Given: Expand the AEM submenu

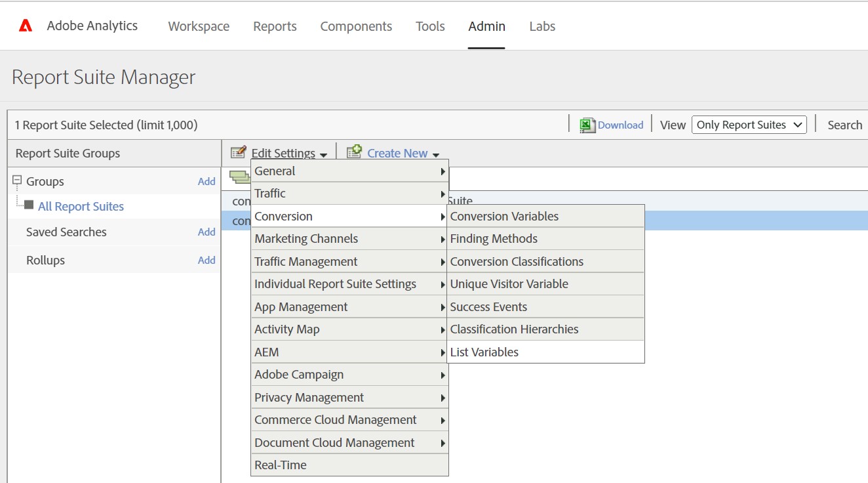Looking at the screenshot, I should pyautogui.click(x=349, y=352).
